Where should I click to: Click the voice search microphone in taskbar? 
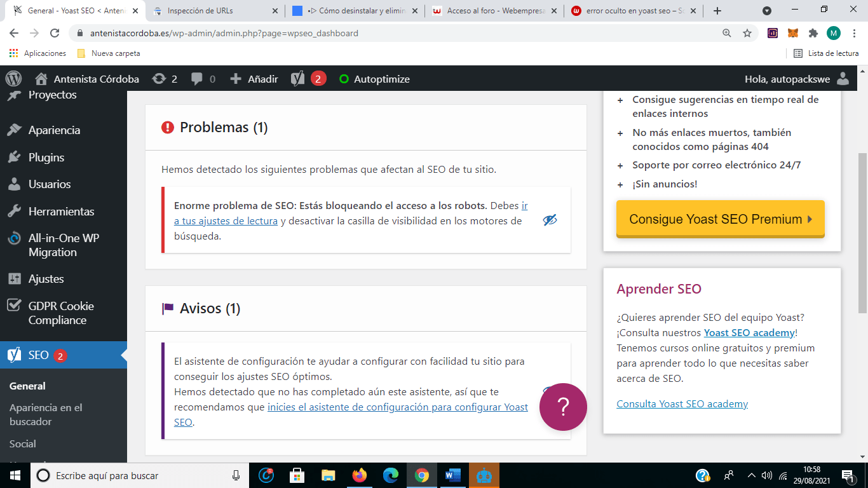236,475
